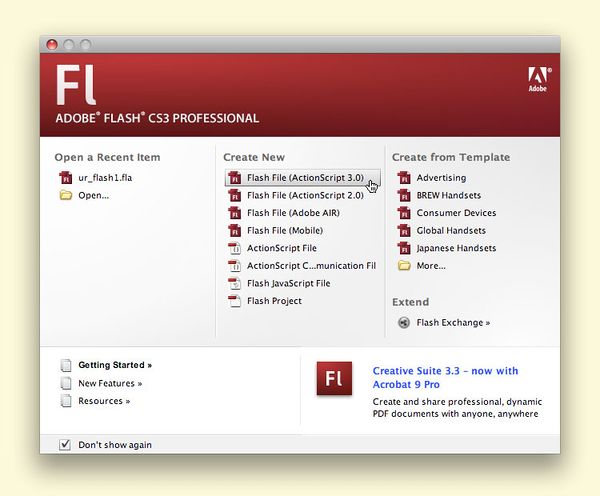Image resolution: width=600 pixels, height=496 pixels.
Task: Open the New Features link
Action: [x=110, y=383]
